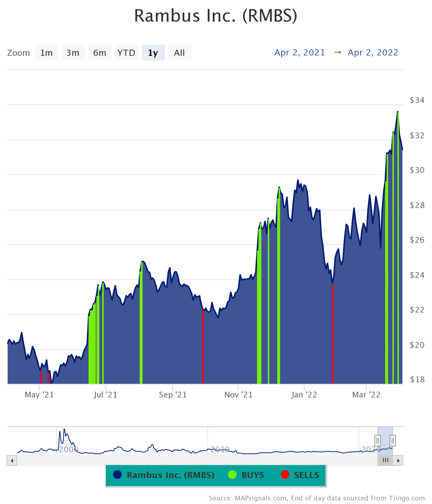Screen dimensions: 432x504
Task: Click the Mar '22 x-axis label
Action: (x=366, y=395)
